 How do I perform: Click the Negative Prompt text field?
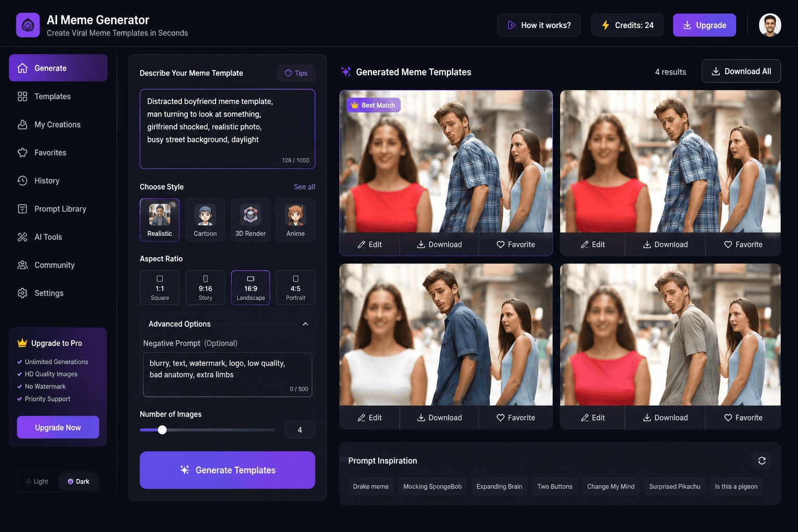point(228,375)
